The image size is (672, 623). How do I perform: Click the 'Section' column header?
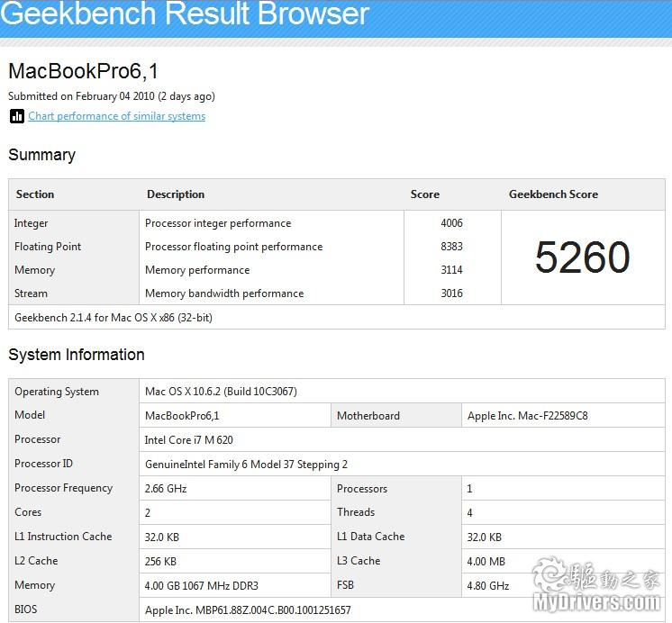35,194
